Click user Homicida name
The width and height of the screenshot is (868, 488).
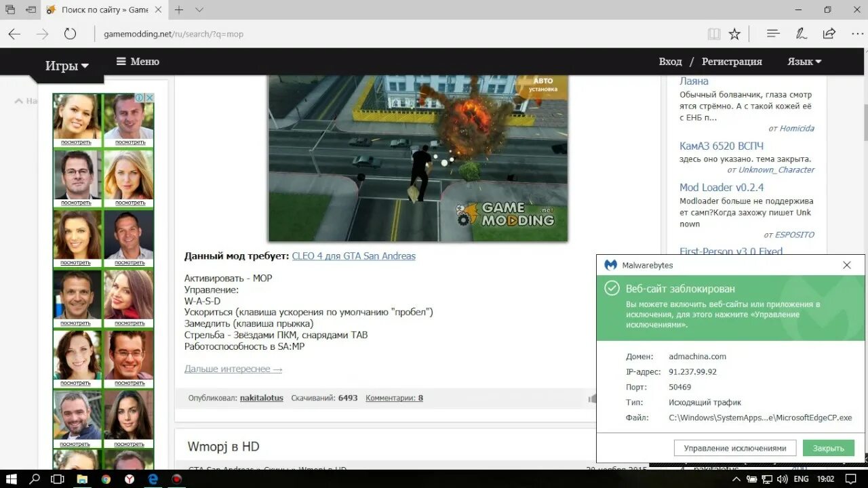[x=797, y=129]
